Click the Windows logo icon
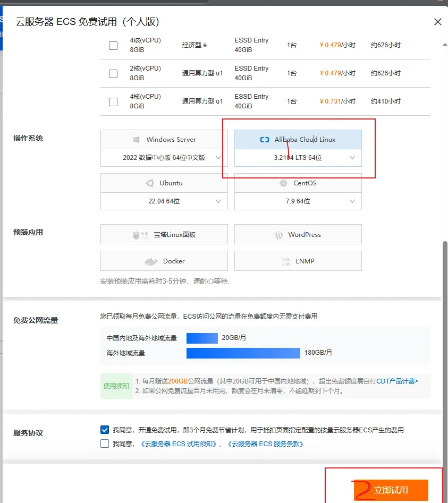Viewport: 448px width, 503px height. [137, 140]
